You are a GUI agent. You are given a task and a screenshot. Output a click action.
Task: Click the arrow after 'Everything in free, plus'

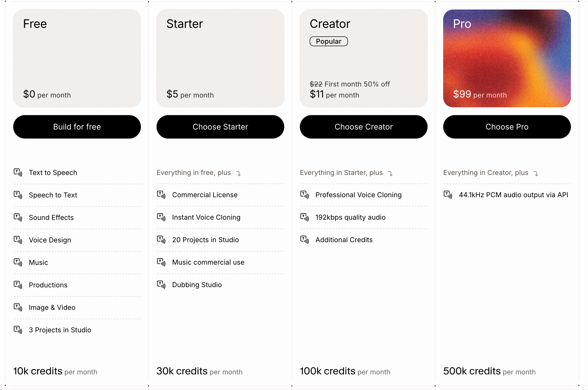238,173
